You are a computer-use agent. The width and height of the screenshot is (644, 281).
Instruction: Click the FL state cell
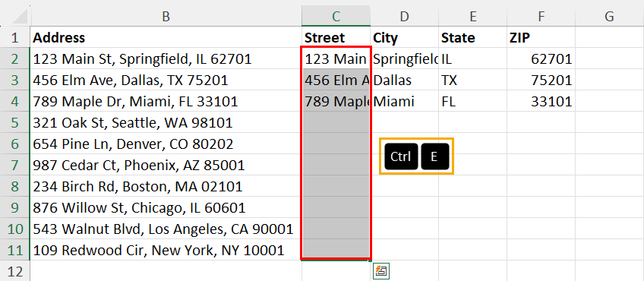472,101
